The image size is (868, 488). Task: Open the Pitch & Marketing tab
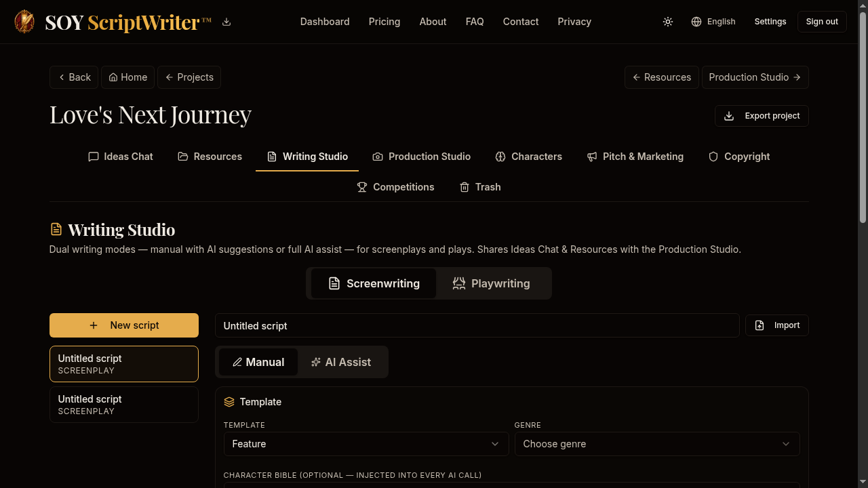pos(635,157)
